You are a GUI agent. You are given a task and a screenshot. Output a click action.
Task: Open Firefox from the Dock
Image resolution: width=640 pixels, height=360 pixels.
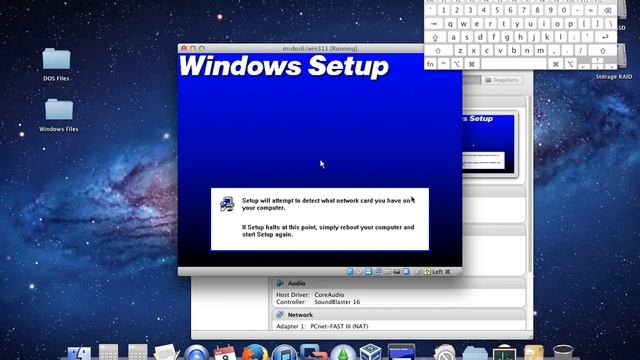point(255,353)
